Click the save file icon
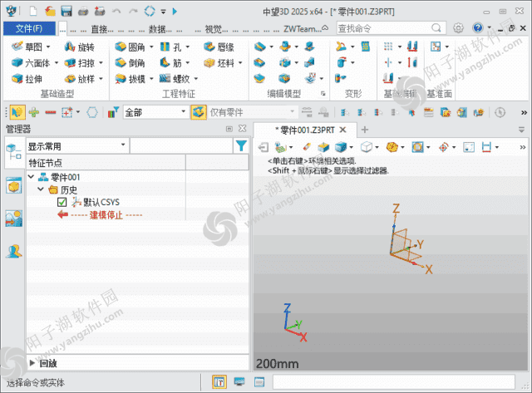The height and width of the screenshot is (393, 532). tap(66, 11)
